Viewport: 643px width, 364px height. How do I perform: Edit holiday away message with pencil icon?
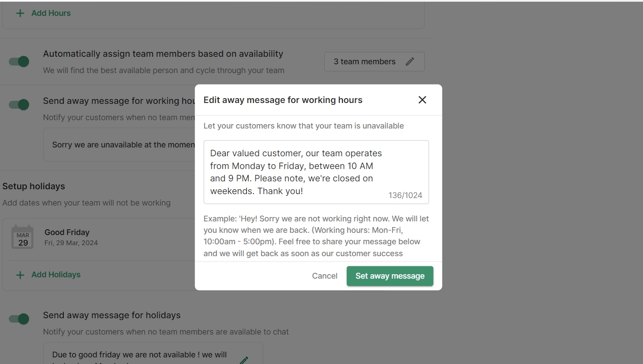pyautogui.click(x=244, y=360)
